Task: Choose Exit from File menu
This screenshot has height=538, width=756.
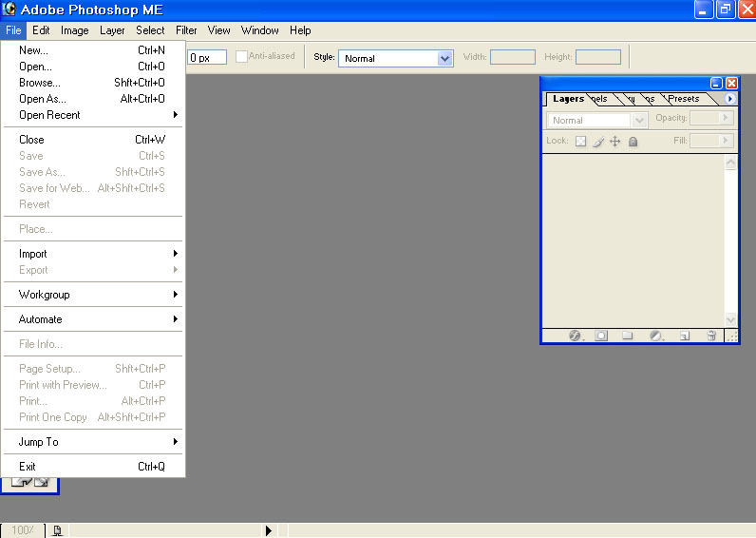Action: (x=92, y=467)
